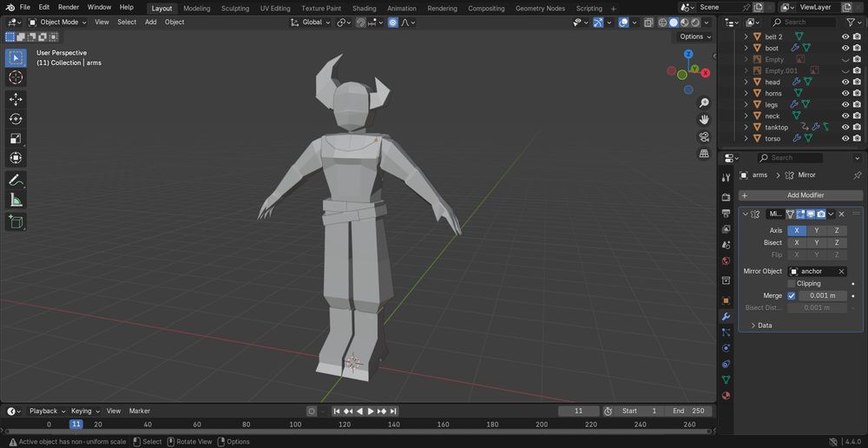Open the Render properties tab

(726, 197)
